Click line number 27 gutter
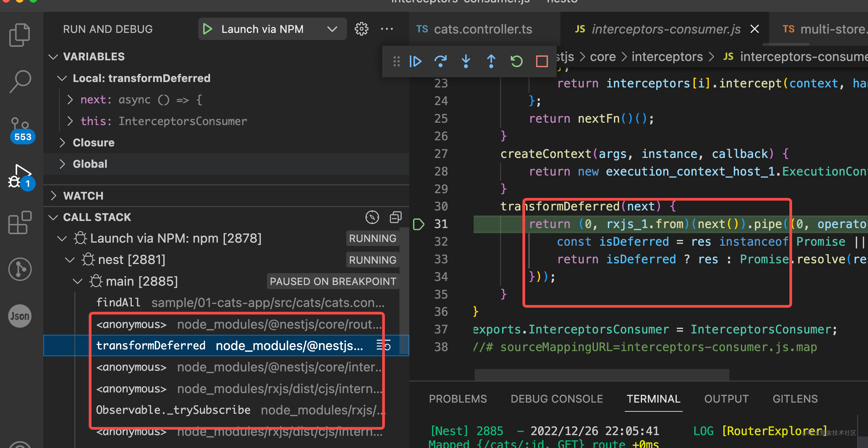Image resolution: width=868 pixels, height=448 pixels. pyautogui.click(x=441, y=154)
